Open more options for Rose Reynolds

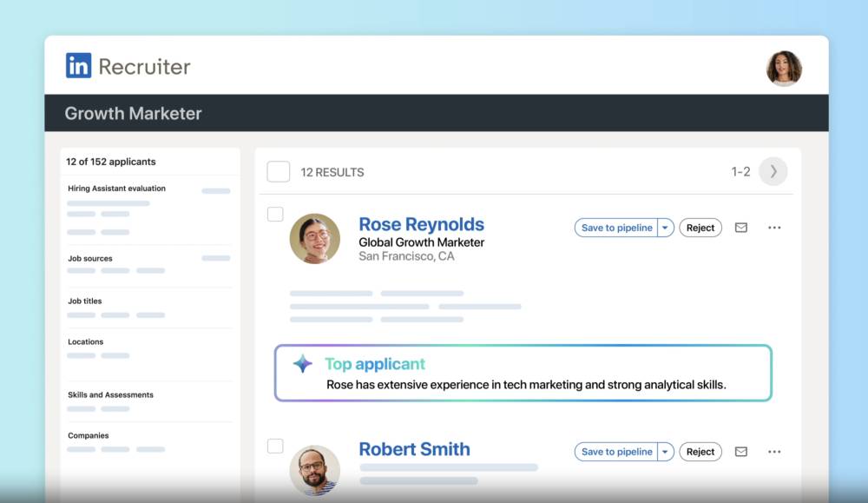click(x=774, y=228)
